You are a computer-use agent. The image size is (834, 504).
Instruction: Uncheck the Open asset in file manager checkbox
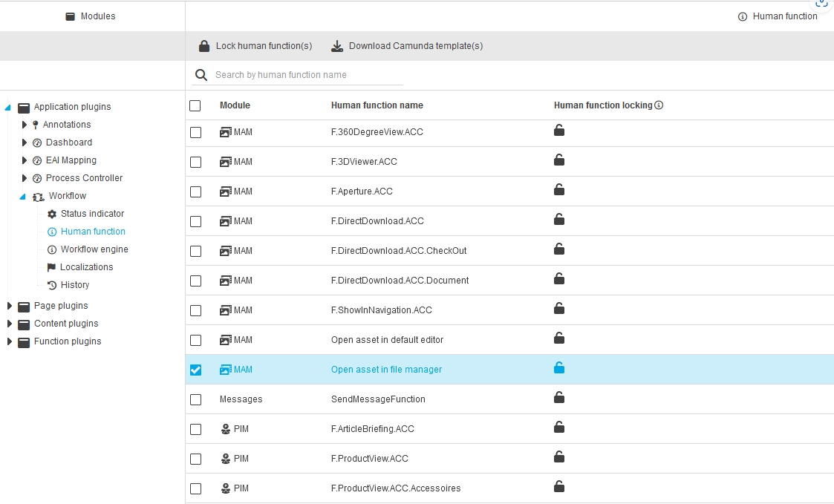pos(195,370)
